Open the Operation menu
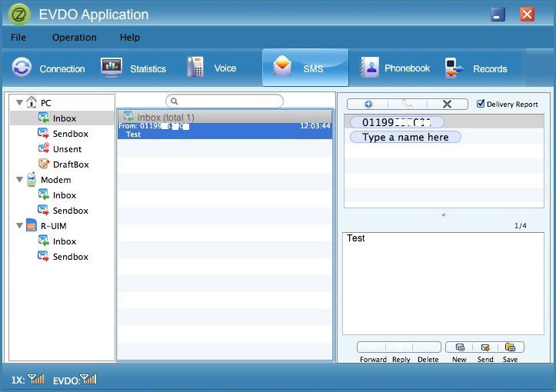Viewport: 556px width, 392px height. pyautogui.click(x=75, y=37)
